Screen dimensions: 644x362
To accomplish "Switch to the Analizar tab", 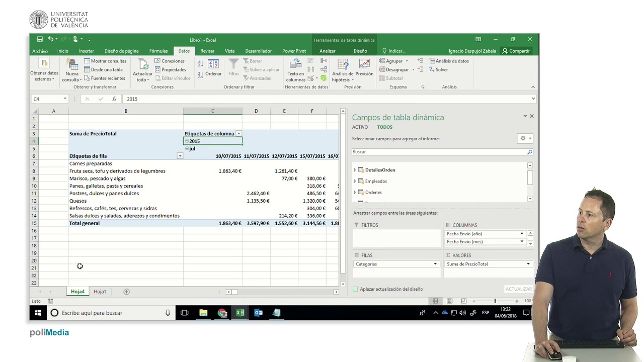I will tap(328, 51).
